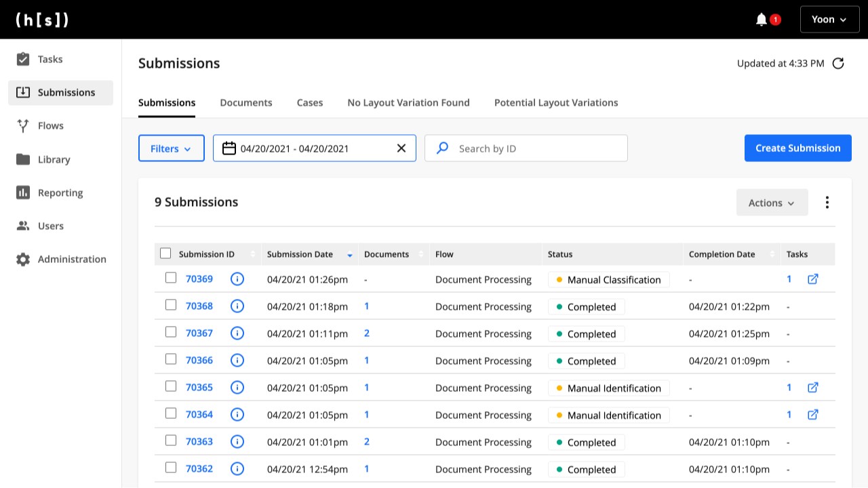
Task: Open task link for submission 70365
Action: (812, 388)
